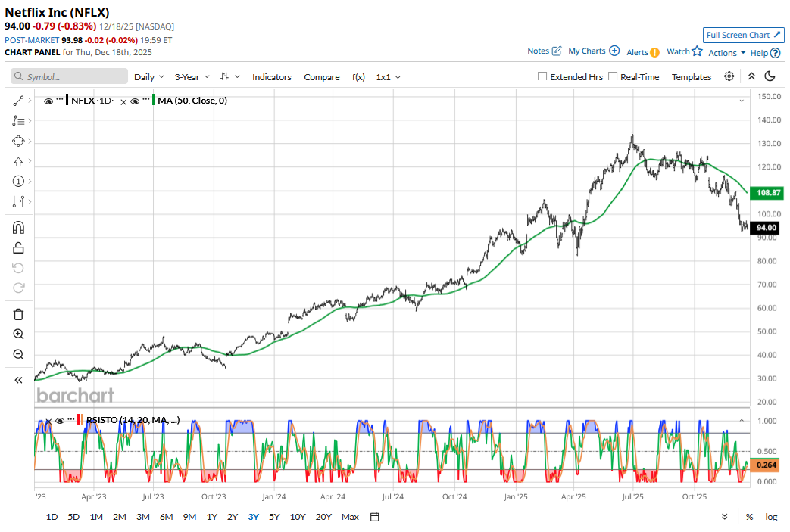Select the shapes polygon tool

[18, 142]
